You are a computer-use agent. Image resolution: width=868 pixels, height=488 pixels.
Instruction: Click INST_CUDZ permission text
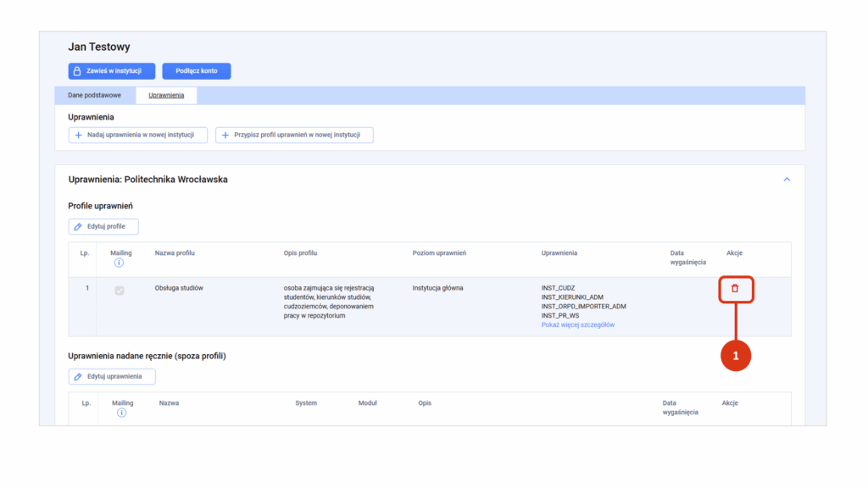coord(558,288)
